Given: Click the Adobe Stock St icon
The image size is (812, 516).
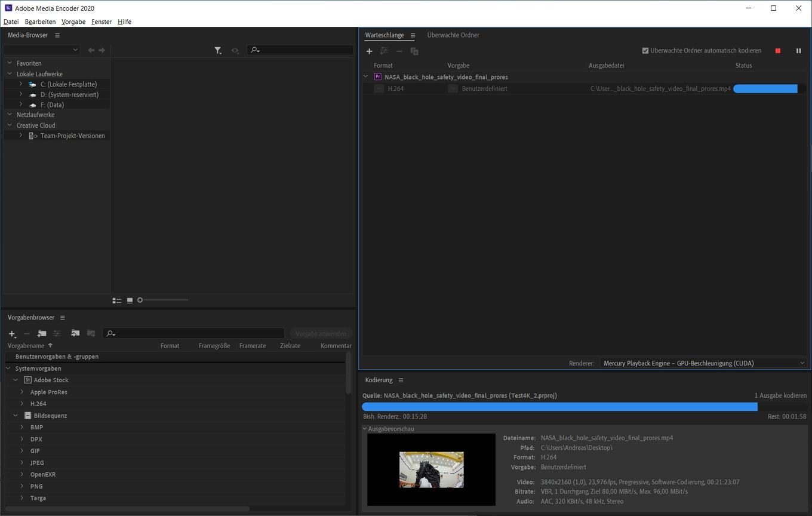Looking at the screenshot, I should tap(27, 380).
